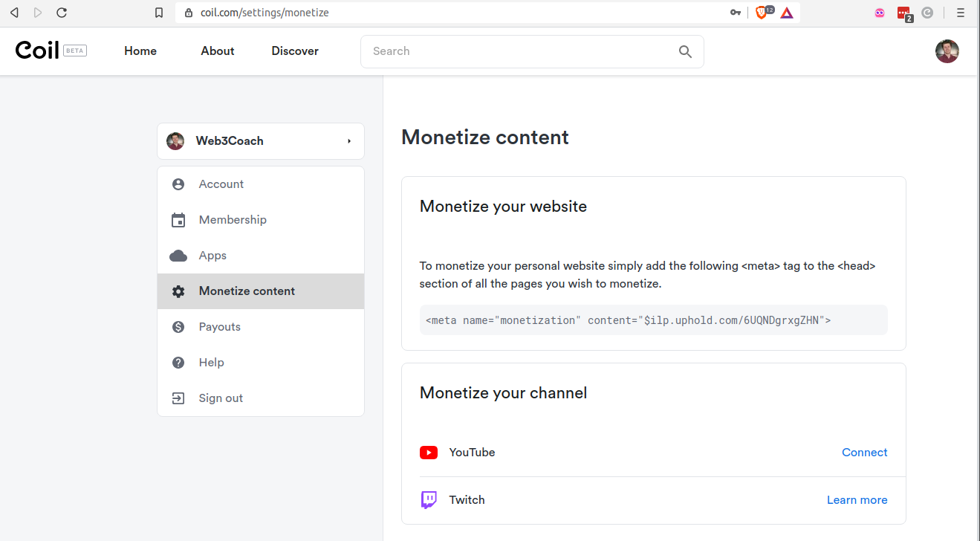Open the browser hamburger menu
This screenshot has width=980, height=541.
(961, 13)
